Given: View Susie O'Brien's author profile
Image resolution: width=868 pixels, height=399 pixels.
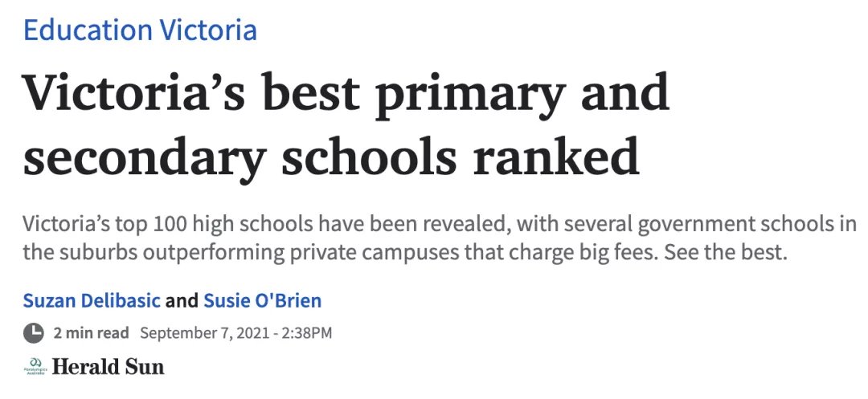Looking at the screenshot, I should coord(262,300).
